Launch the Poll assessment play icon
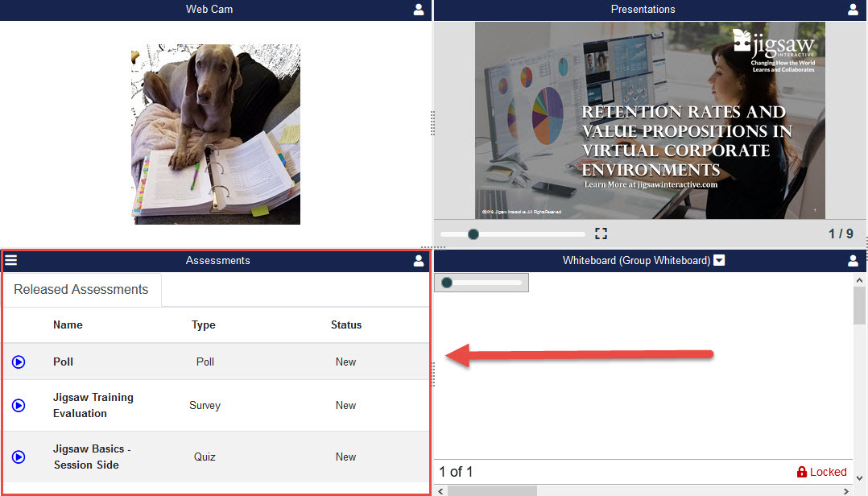The height and width of the screenshot is (496, 868). (x=19, y=362)
